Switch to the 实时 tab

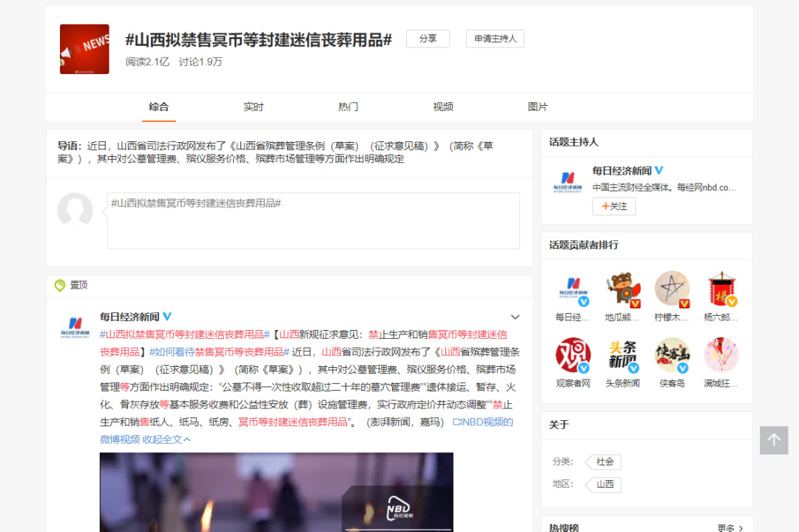tap(253, 107)
